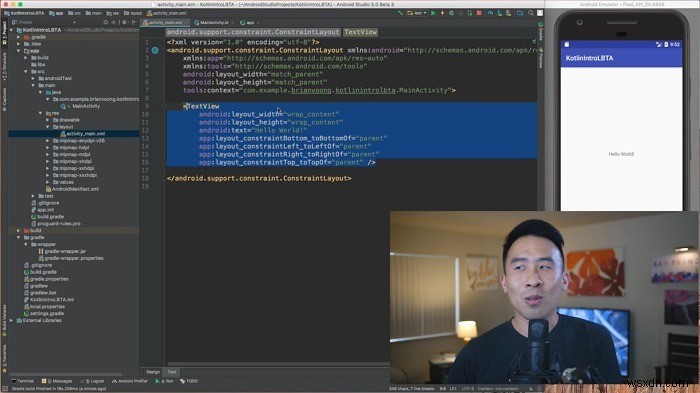700x393 pixels.
Task: Select AndroidManifest.xml in the project tree
Action: (75, 189)
